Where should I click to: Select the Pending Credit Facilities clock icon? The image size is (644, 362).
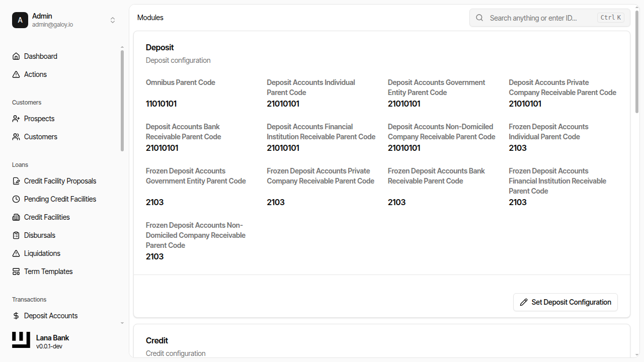click(x=16, y=199)
